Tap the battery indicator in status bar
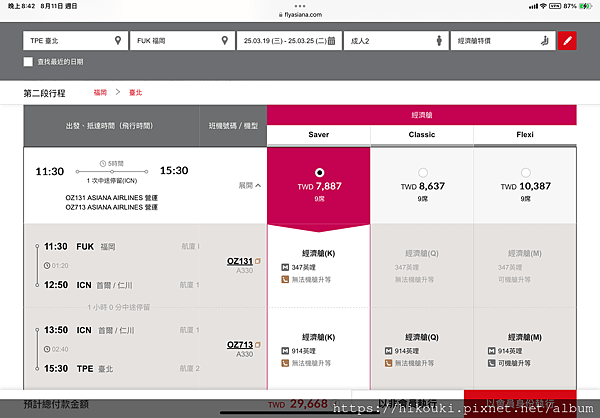 [x=585, y=6]
